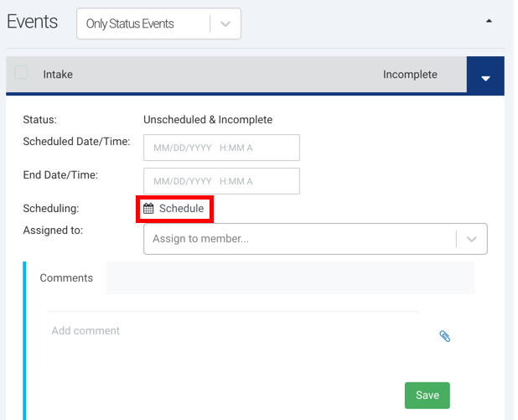
Task: Click the chevron in the events filter dropdown
Action: pyautogui.click(x=225, y=24)
